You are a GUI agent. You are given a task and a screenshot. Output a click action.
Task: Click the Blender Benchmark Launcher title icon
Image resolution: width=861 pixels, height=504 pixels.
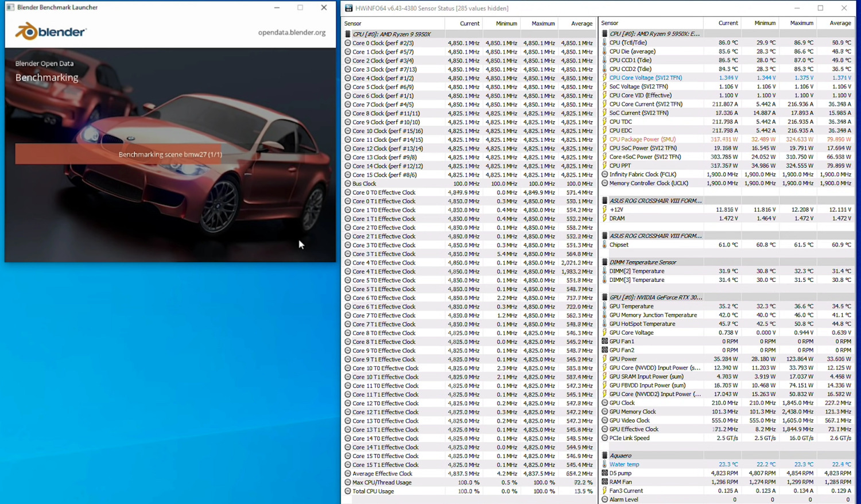(x=10, y=7)
